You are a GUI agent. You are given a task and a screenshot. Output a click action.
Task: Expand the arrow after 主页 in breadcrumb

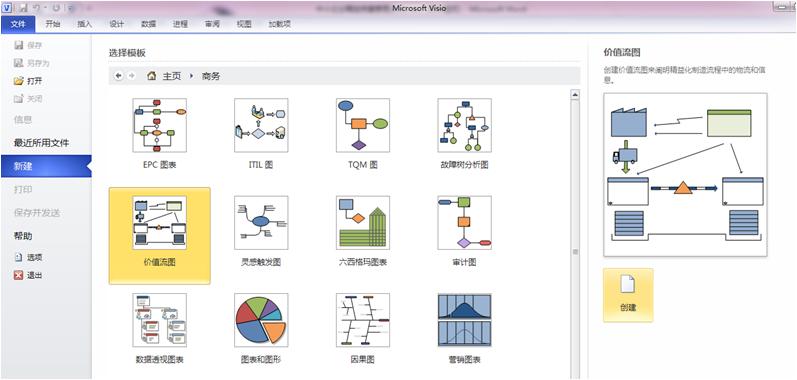tap(192, 76)
